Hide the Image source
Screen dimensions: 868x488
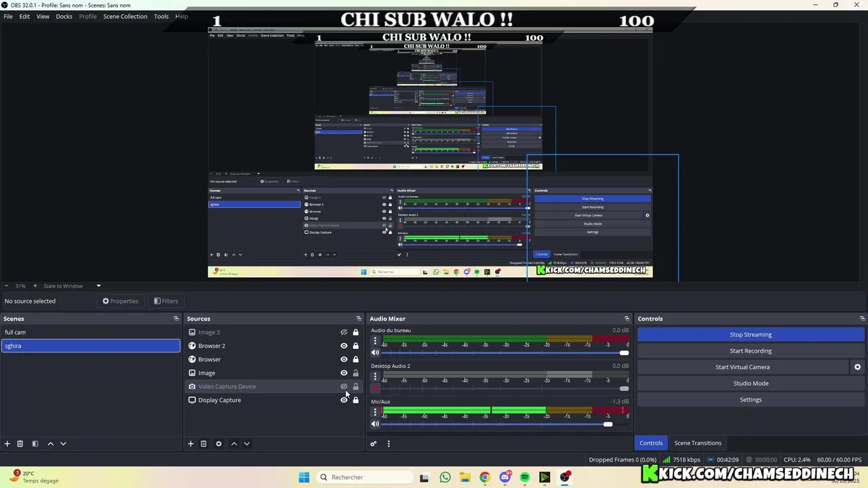coord(344,373)
